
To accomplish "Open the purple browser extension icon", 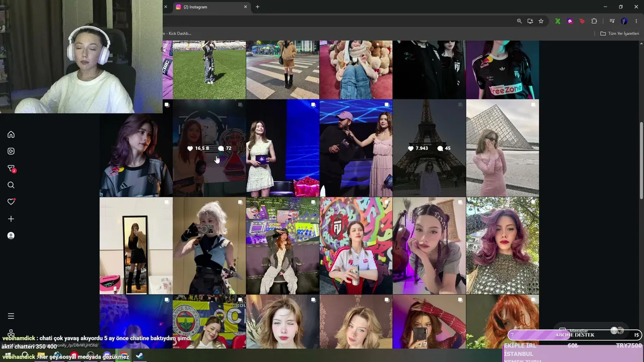I will tap(570, 21).
